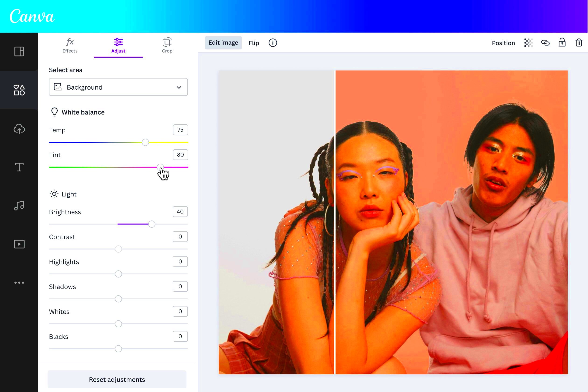
Task: Click Reset adjustments button
Action: pos(117,379)
